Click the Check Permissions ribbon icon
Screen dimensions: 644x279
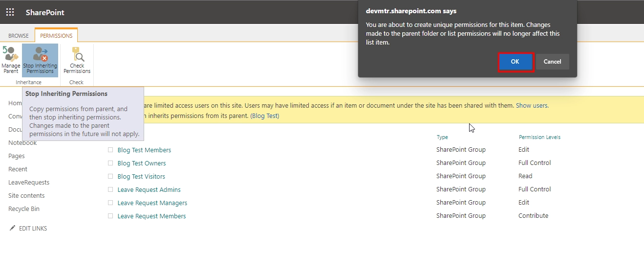[77, 60]
